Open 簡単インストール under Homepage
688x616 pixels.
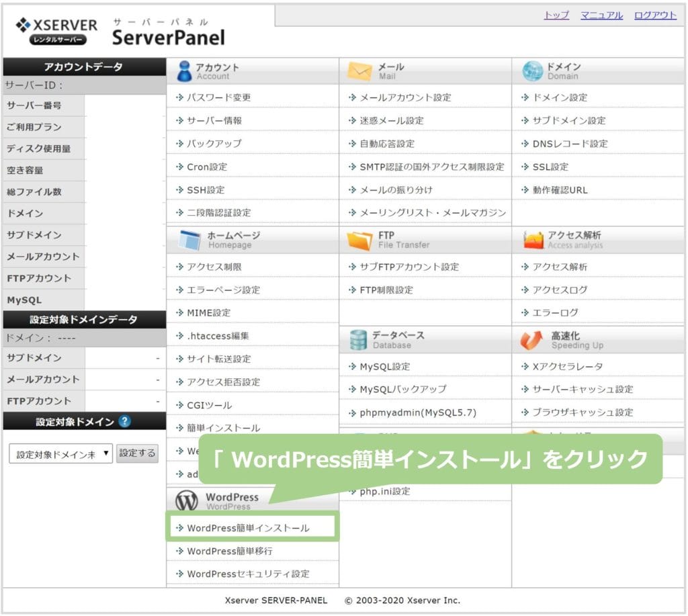tap(223, 428)
